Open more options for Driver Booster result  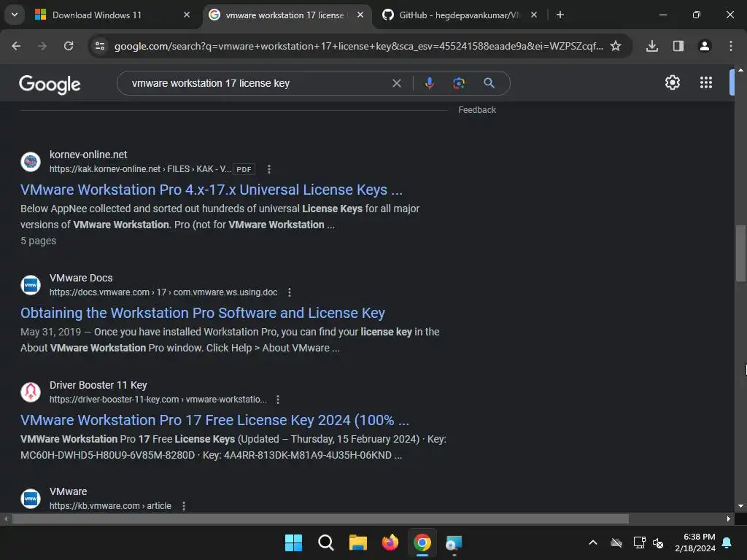click(x=278, y=400)
